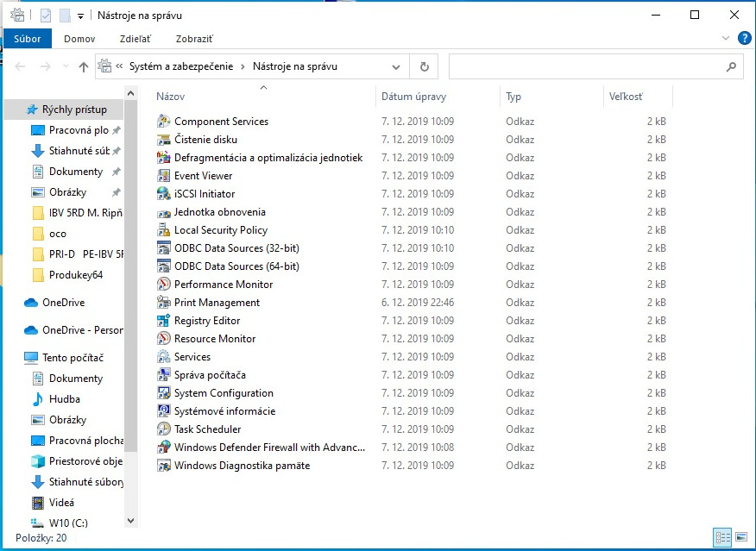The height and width of the screenshot is (551, 756).
Task: Open the Súbor menu tab
Action: coord(28,39)
